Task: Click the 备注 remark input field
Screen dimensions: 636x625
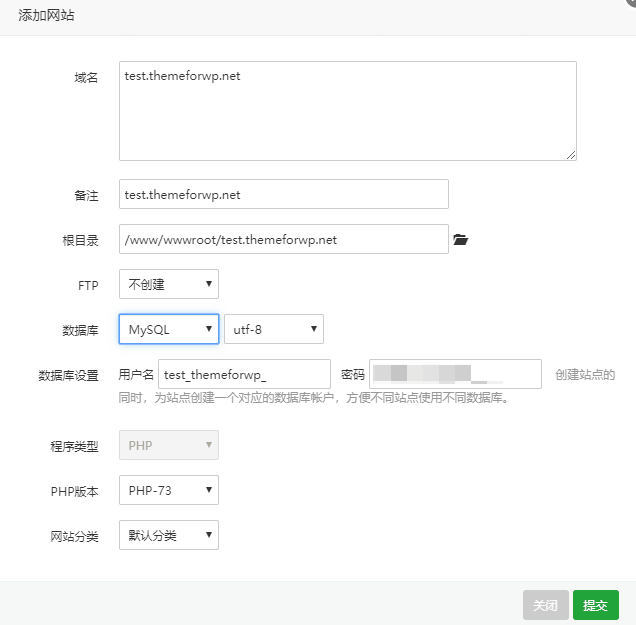Action: [283, 194]
